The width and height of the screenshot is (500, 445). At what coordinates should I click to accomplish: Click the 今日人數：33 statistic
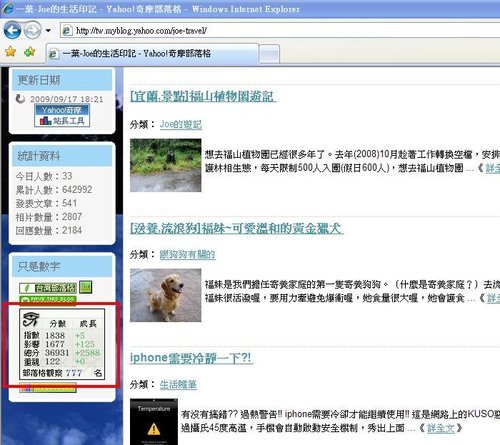pos(44,176)
